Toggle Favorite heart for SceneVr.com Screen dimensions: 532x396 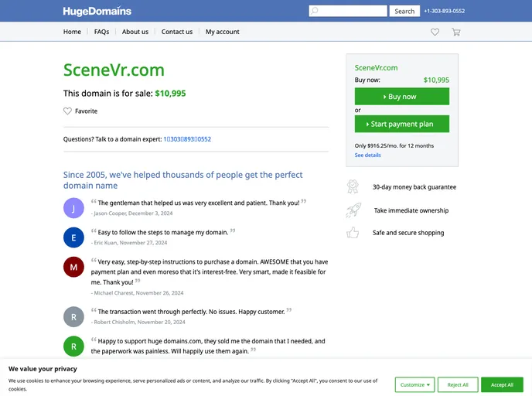tap(68, 111)
